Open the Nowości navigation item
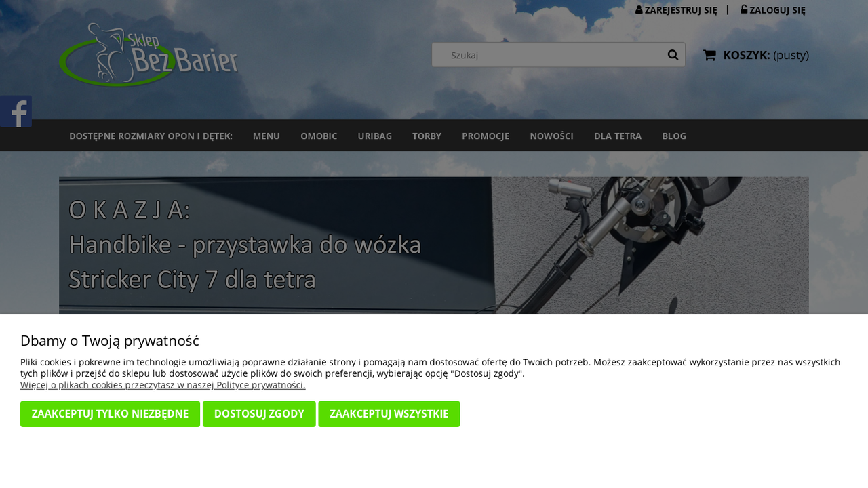 coord(552,136)
